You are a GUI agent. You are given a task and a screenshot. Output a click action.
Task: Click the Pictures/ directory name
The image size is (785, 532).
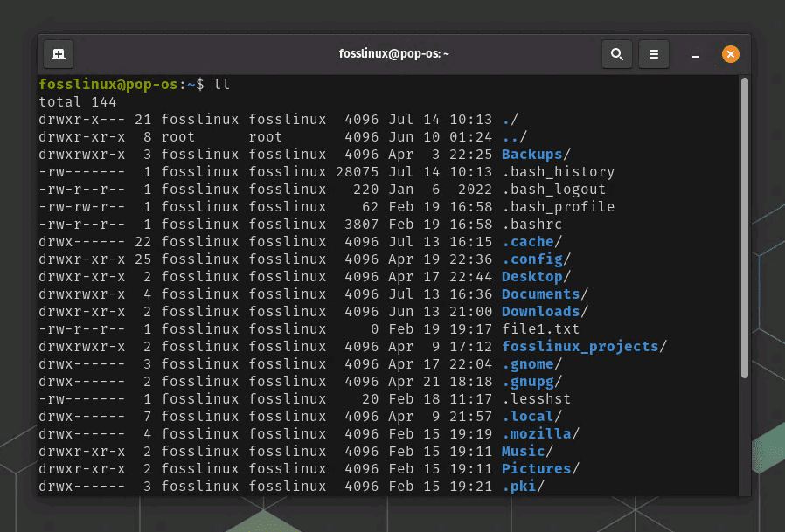pos(541,468)
